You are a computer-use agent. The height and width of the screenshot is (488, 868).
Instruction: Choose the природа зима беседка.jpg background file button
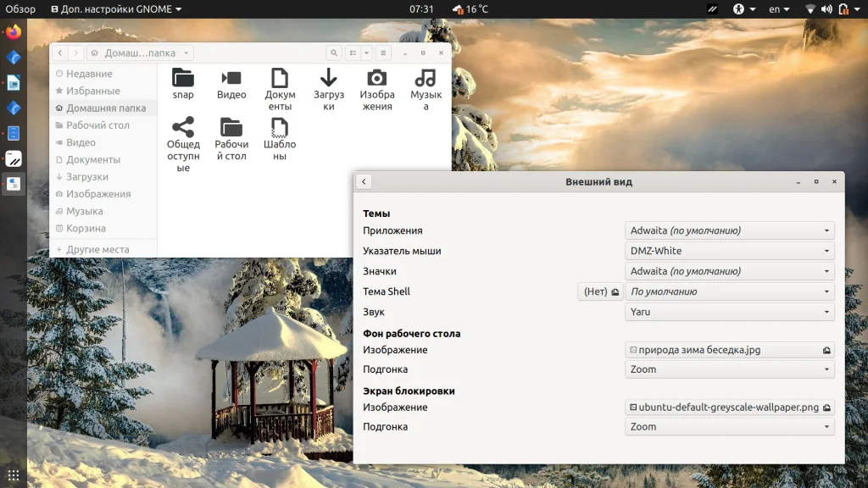730,350
